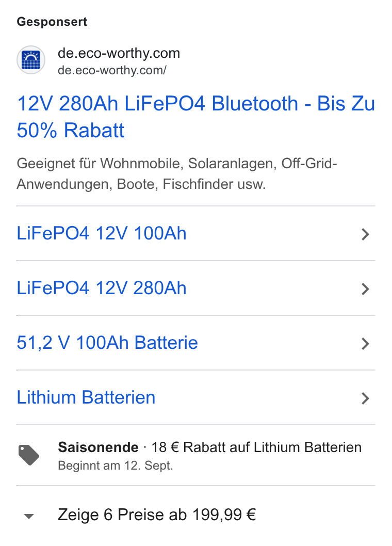Viewport: 392px width, 546px height.
Task: Open the Saisonende 18 € Rabatt promotion
Action: (x=195, y=455)
